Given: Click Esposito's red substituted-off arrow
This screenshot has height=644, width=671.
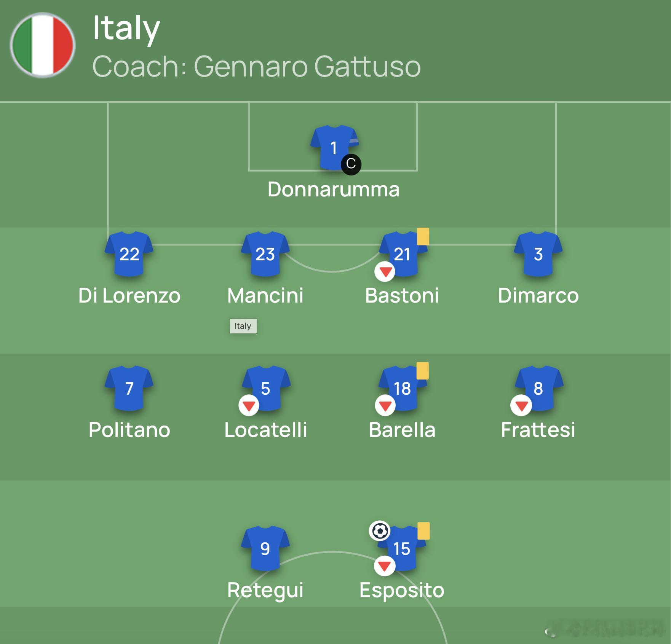Looking at the screenshot, I should [x=385, y=566].
